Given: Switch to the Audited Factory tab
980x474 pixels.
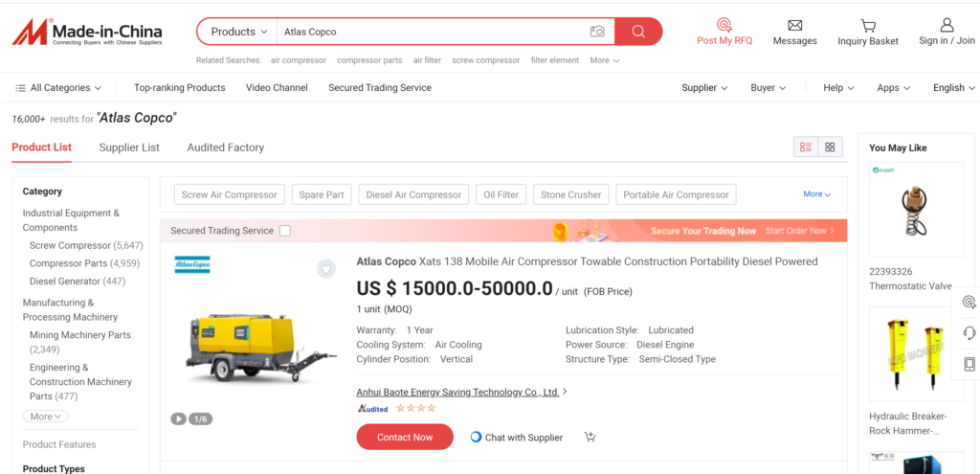Looking at the screenshot, I should pos(226,147).
